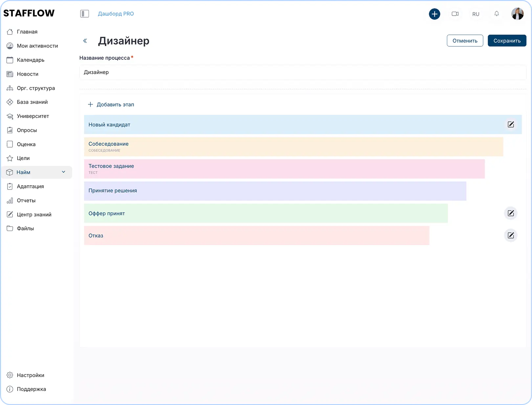
Task: Open the user profile avatar
Action: click(x=517, y=14)
